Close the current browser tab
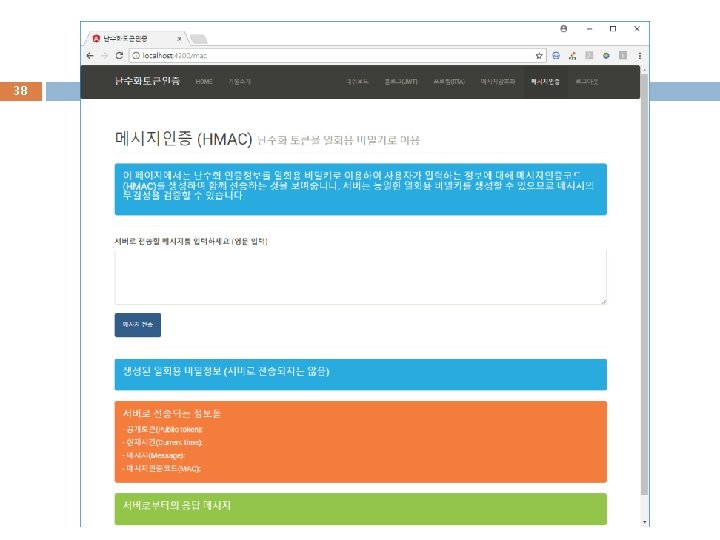 [x=179, y=39]
